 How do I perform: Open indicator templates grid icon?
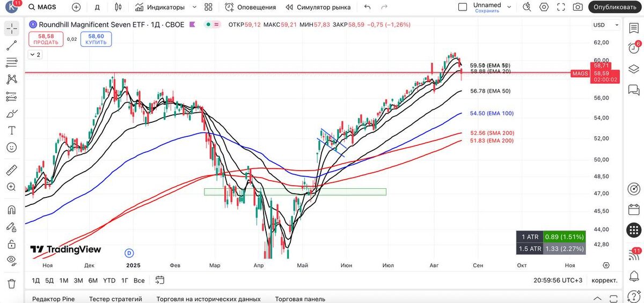[x=209, y=7]
